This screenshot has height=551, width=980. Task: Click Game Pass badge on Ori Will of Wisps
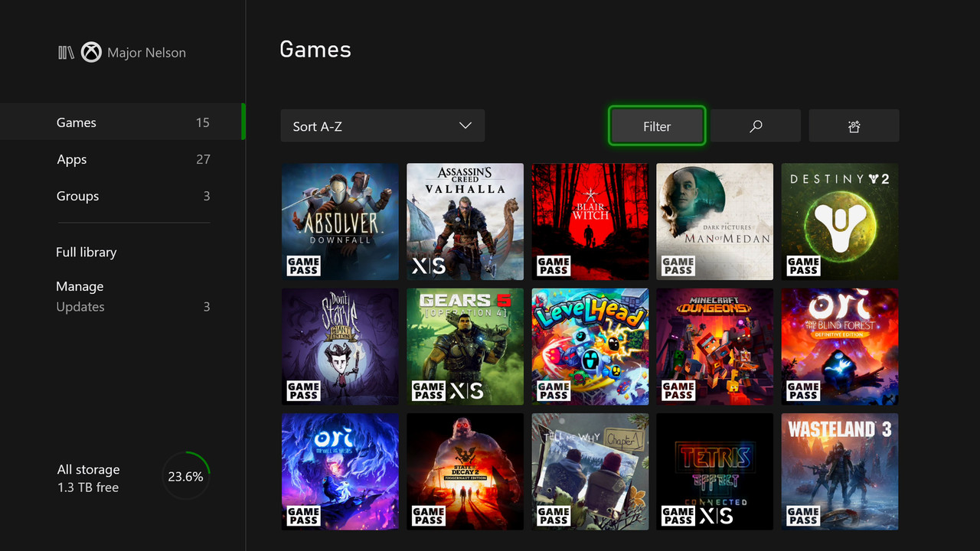tap(303, 516)
